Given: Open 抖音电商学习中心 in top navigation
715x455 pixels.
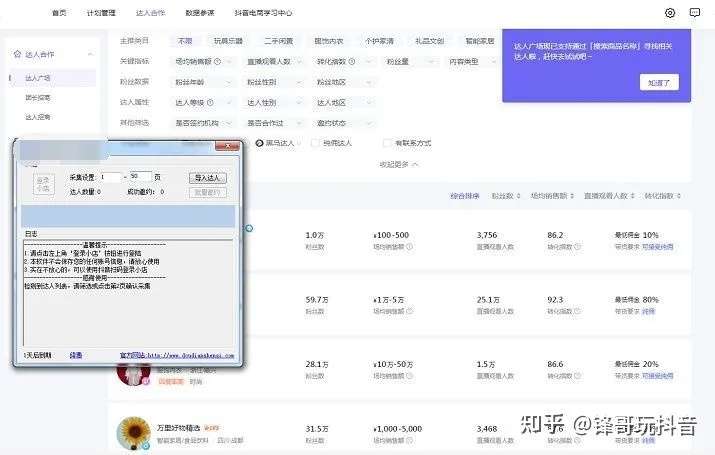Looking at the screenshot, I should 263,13.
